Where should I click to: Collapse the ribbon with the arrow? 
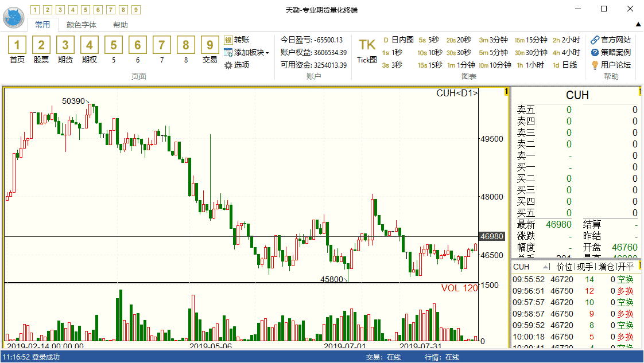pyautogui.click(x=638, y=24)
